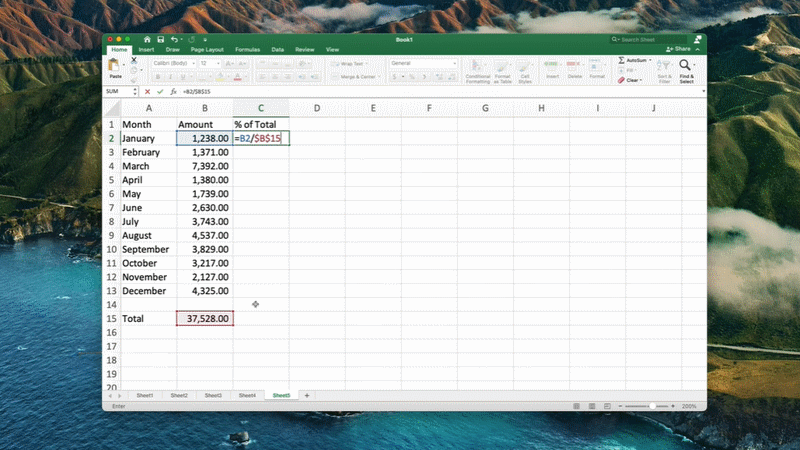The width and height of the screenshot is (800, 450).
Task: Switch to the Insert ribbon tab
Action: (x=146, y=49)
